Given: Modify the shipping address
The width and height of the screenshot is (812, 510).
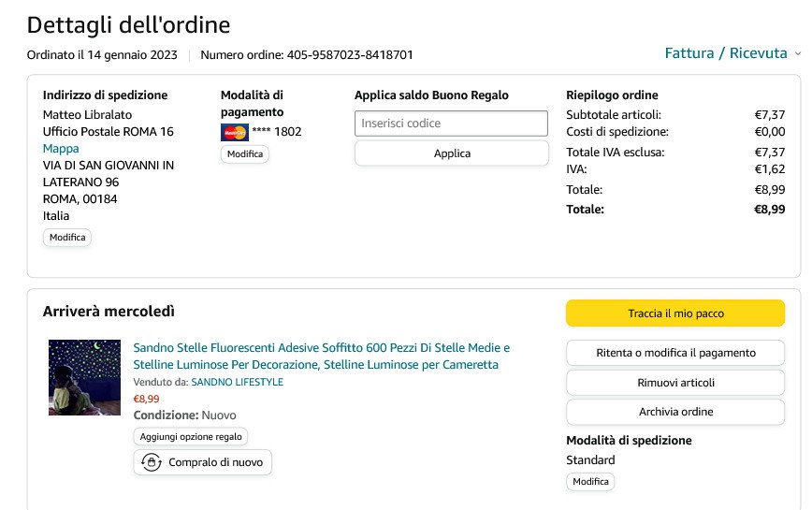Looking at the screenshot, I should point(67,238).
